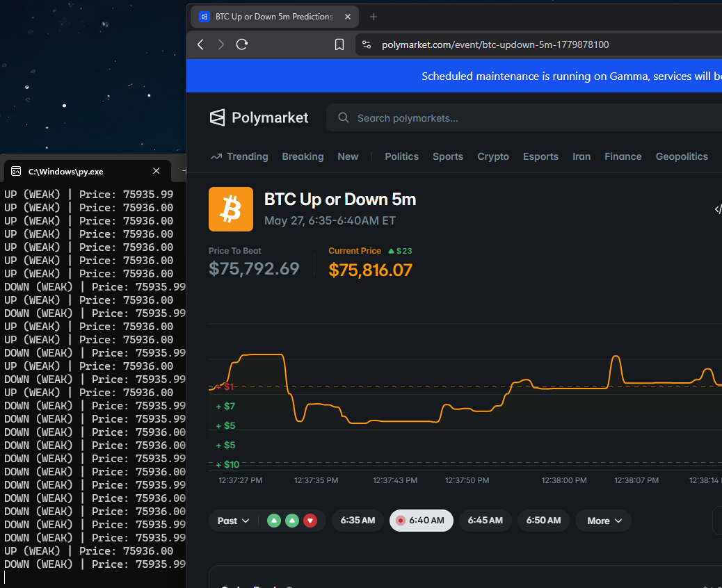Click the + $7 chart label
Screen dimensions: 722x588
225,407
